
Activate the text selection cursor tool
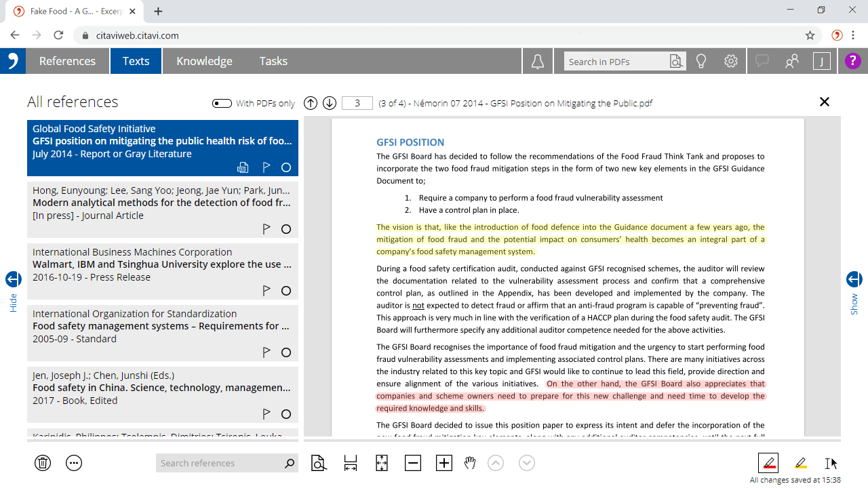(829, 463)
